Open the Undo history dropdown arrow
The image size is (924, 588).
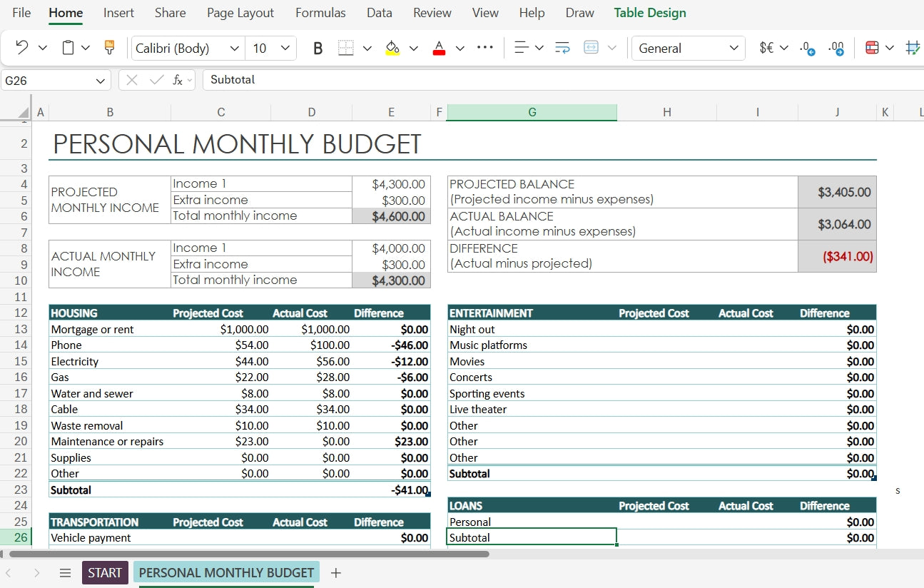tap(43, 48)
